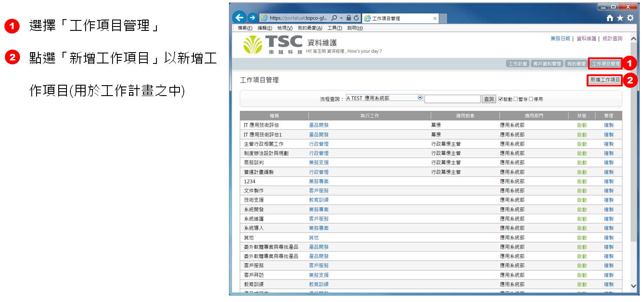Switch to the 工作計畫 tab
Screen dimensions: 644x302
(x=518, y=64)
